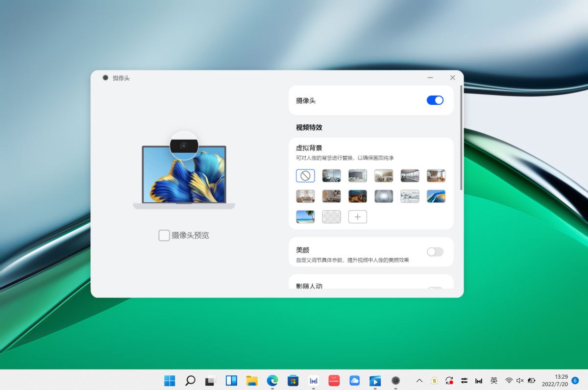Launch File Explorer from taskbar

coord(252,381)
